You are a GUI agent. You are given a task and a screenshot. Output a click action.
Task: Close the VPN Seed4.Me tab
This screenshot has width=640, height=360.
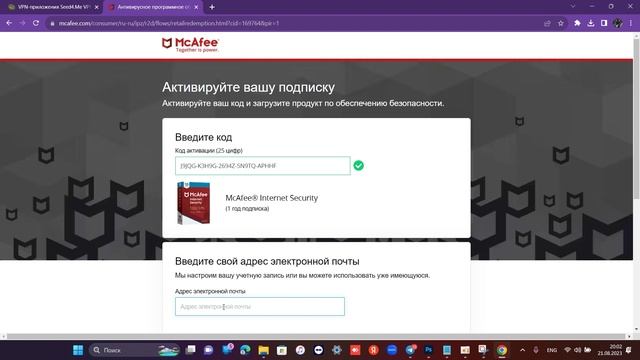(x=97, y=7)
